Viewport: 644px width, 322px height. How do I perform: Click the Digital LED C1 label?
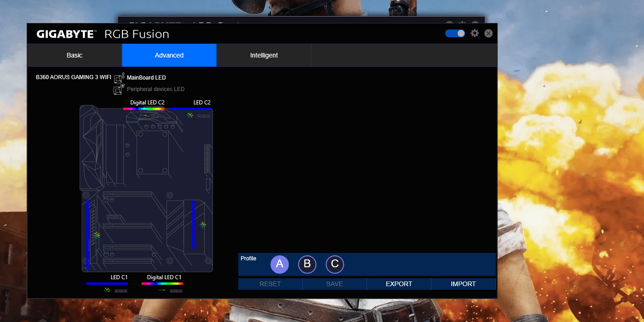click(x=164, y=277)
